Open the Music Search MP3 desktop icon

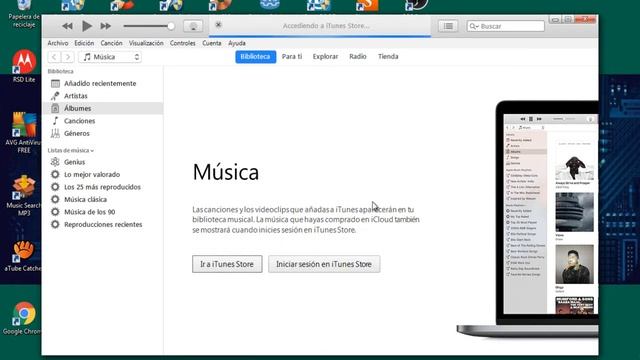pyautogui.click(x=23, y=196)
